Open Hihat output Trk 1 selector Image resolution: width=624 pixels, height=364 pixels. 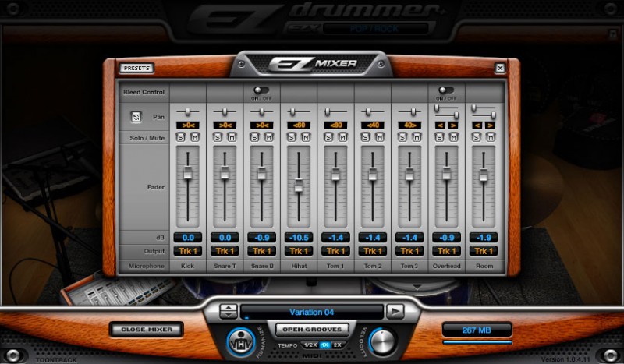click(x=299, y=251)
